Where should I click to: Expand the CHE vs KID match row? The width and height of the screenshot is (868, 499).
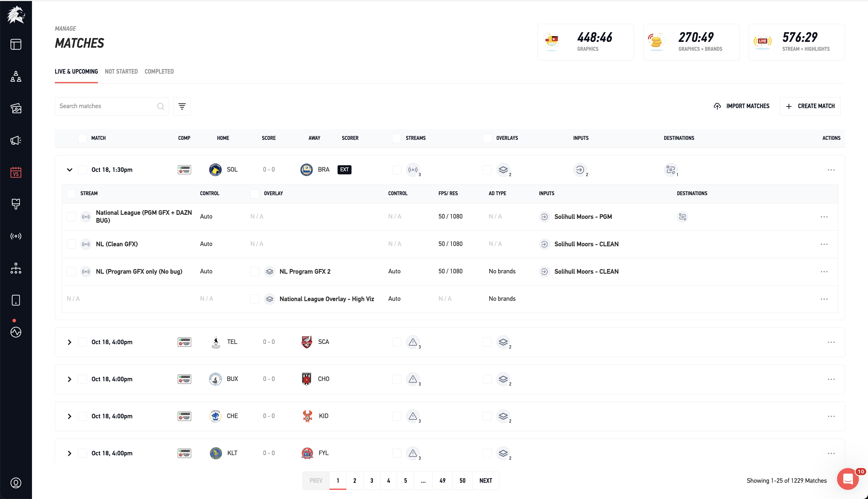tap(70, 417)
